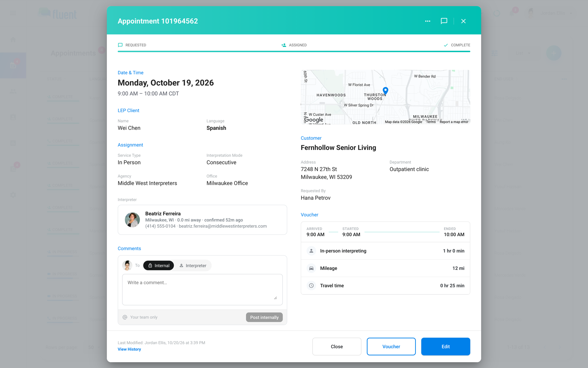Click agency Middle West Interpreters

147,183
